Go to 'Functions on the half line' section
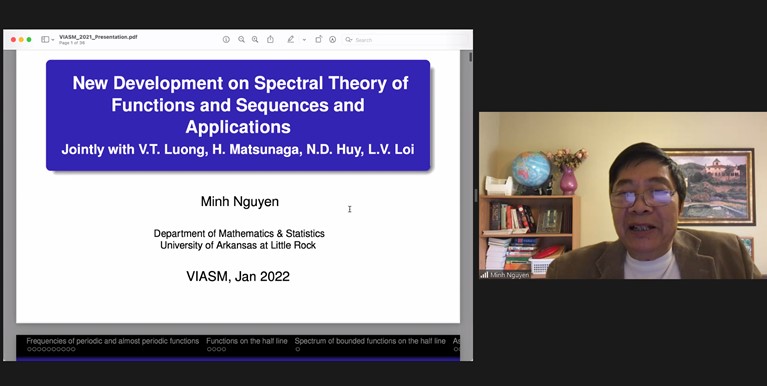The width and height of the screenshot is (767, 386). [247, 341]
